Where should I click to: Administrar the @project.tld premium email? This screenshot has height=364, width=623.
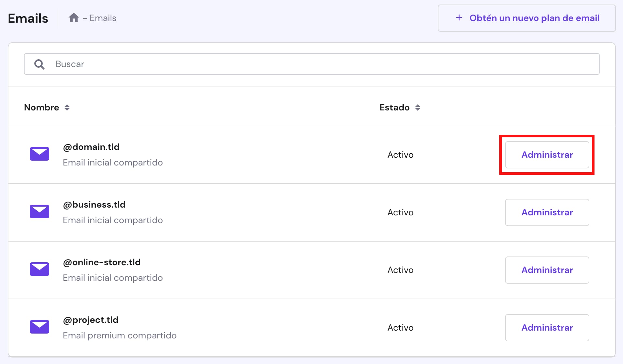tap(547, 327)
